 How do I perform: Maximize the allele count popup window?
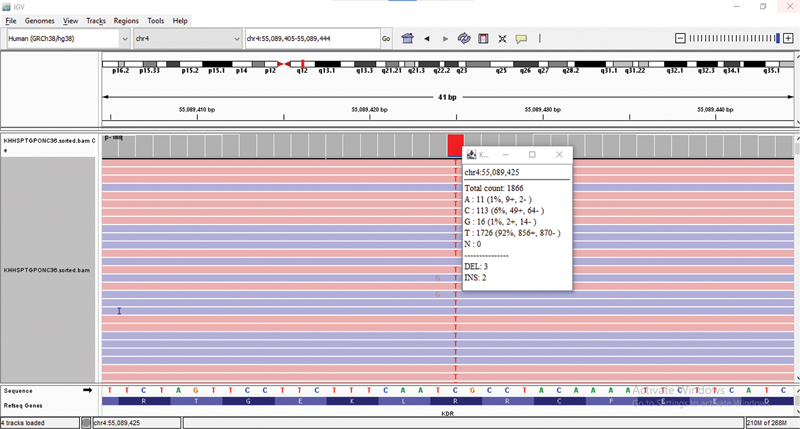click(x=532, y=155)
